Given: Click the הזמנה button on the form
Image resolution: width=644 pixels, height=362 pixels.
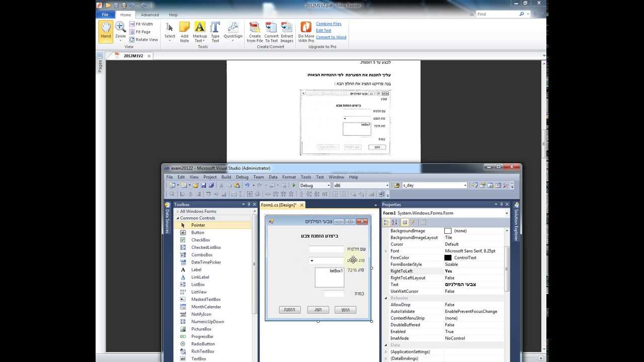Looking at the screenshot, I should tap(290, 310).
